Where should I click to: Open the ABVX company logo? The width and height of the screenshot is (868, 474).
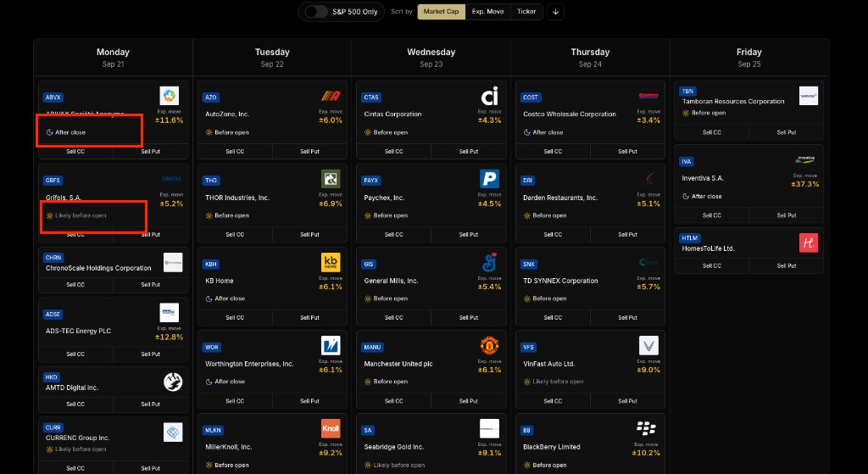(169, 96)
